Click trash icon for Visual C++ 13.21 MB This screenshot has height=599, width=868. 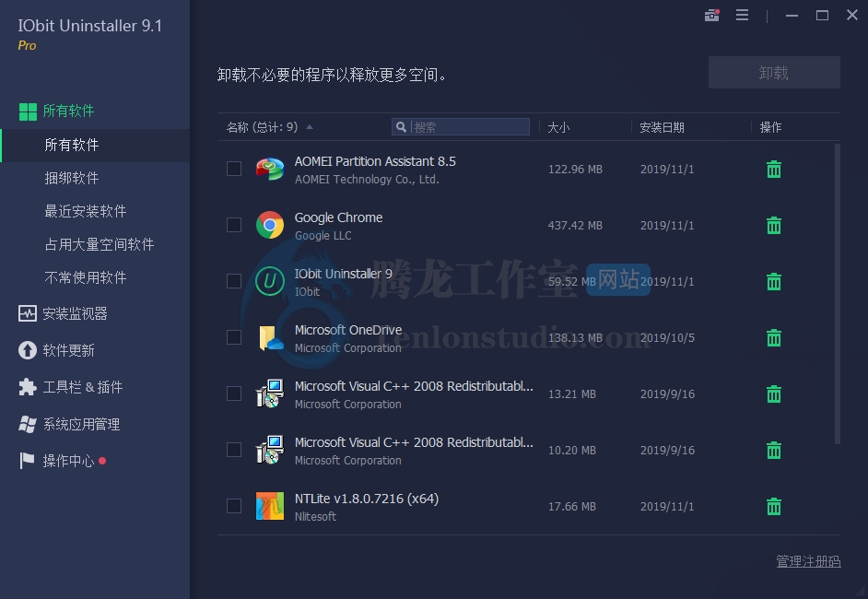[774, 394]
